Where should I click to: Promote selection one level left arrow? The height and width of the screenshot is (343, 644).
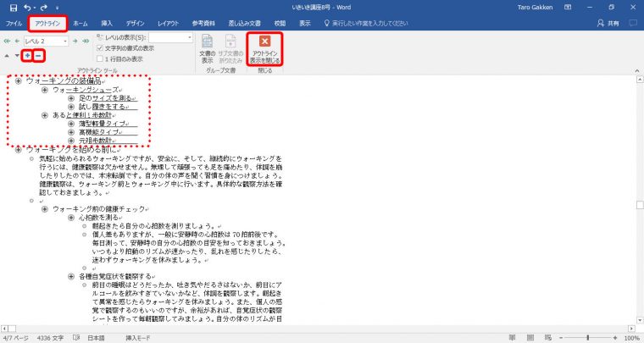(17, 41)
